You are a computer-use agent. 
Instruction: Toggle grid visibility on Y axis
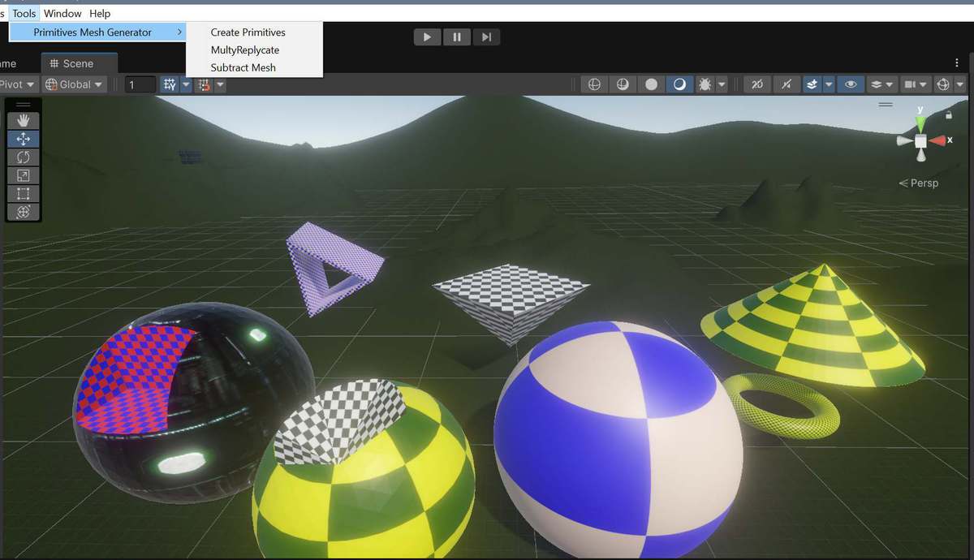coord(169,84)
